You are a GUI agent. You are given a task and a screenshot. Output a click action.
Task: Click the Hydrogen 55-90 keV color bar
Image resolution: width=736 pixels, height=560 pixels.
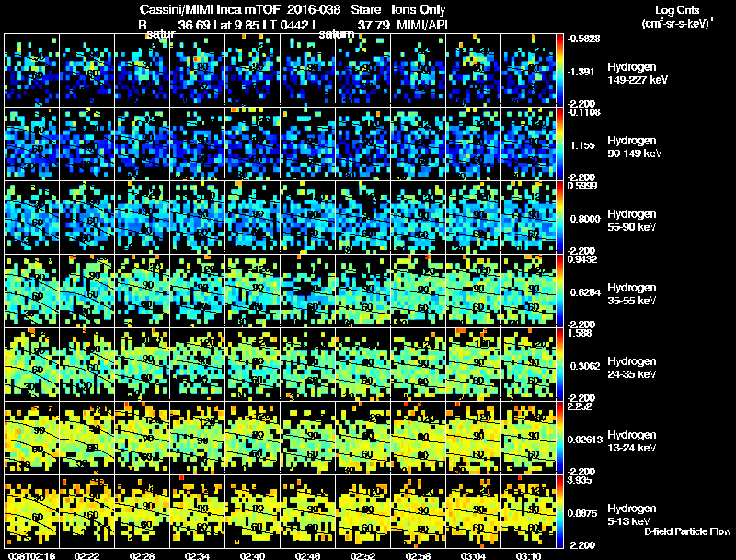(x=559, y=217)
